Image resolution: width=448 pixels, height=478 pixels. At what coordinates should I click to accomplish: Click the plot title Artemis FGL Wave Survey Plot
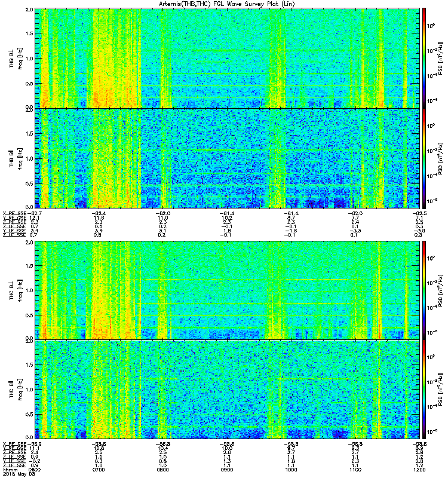(227, 4)
